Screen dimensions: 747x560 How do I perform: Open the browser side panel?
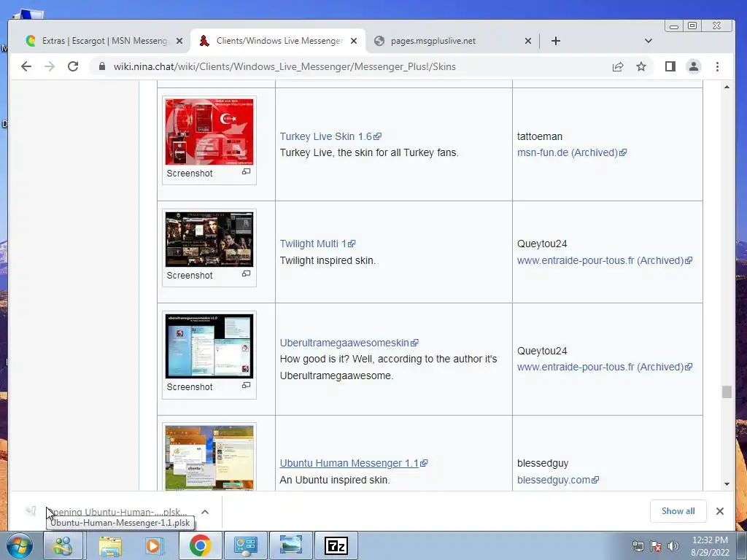click(670, 66)
